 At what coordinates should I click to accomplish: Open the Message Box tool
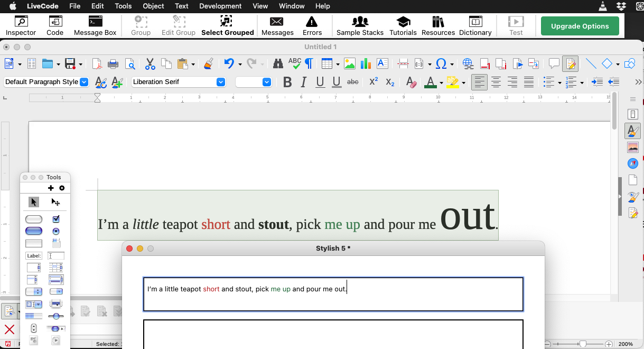pyautogui.click(x=95, y=25)
